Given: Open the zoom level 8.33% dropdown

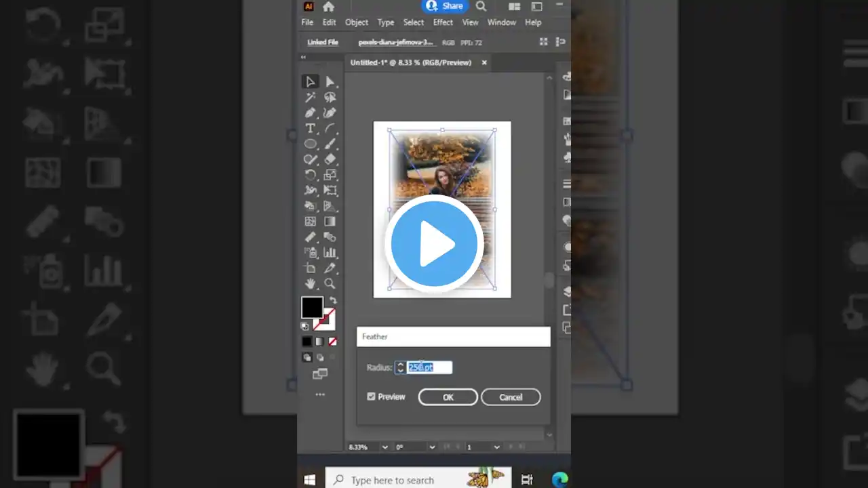Looking at the screenshot, I should point(385,447).
